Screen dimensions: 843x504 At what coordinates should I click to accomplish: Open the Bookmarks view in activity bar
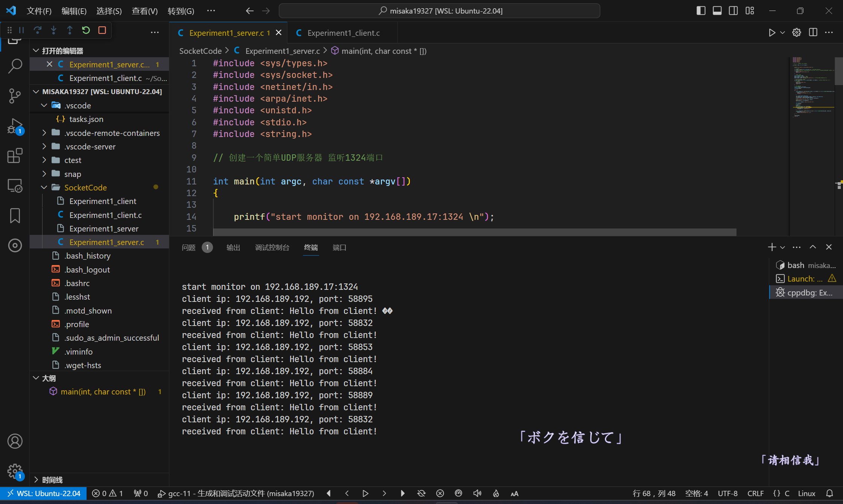(x=15, y=215)
